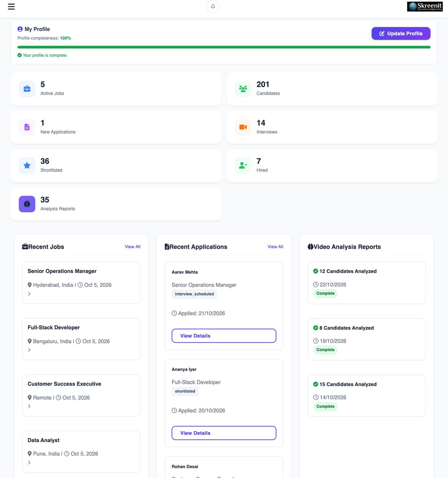Click the shortlisted status badge
448x478 pixels.
click(x=185, y=392)
